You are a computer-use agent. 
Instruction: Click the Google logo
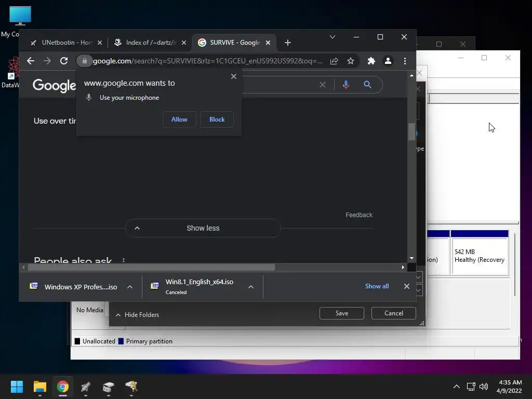coord(54,85)
